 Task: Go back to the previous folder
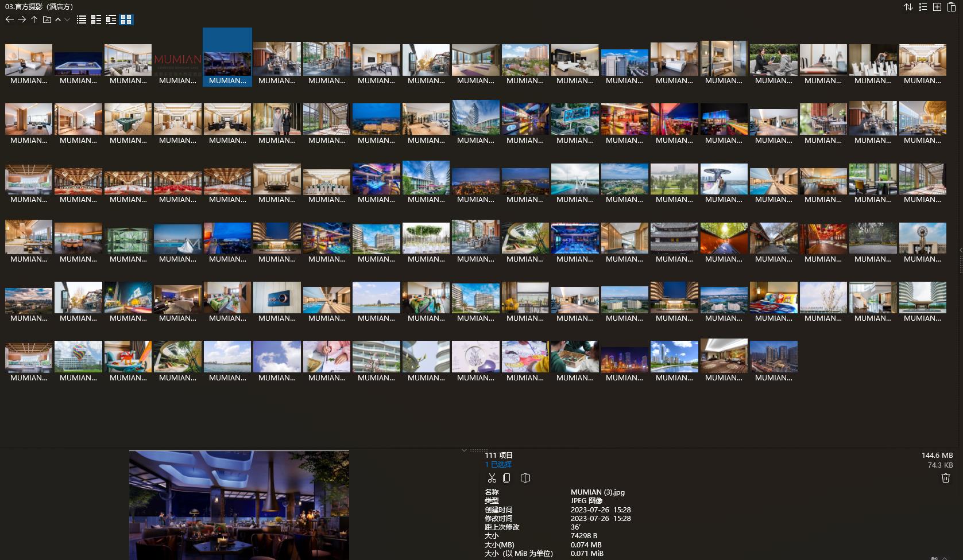[9, 20]
